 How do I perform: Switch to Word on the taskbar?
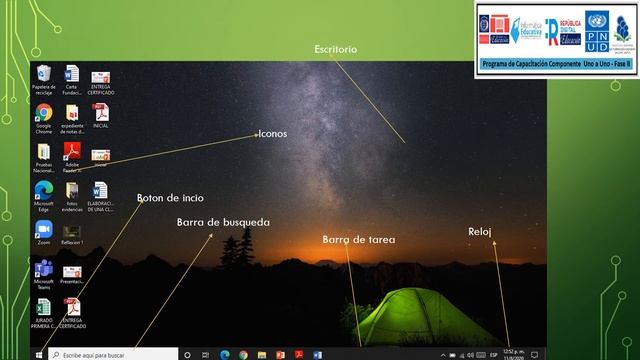click(x=318, y=355)
